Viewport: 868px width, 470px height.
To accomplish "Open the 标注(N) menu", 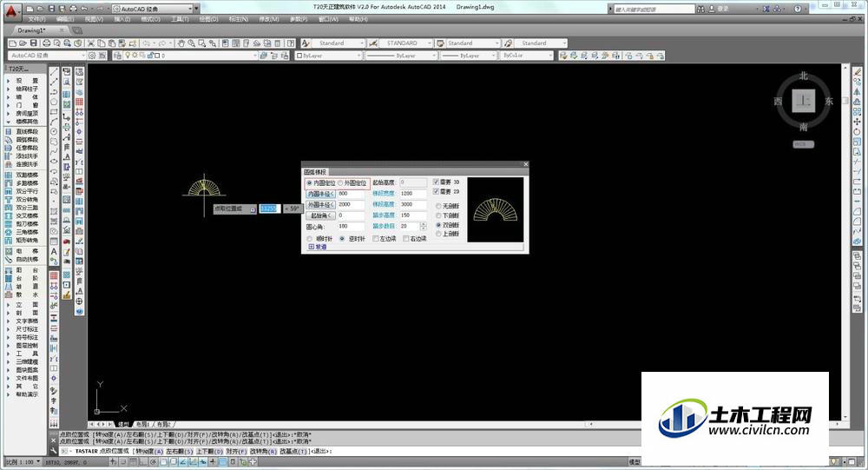I will tap(239, 19).
